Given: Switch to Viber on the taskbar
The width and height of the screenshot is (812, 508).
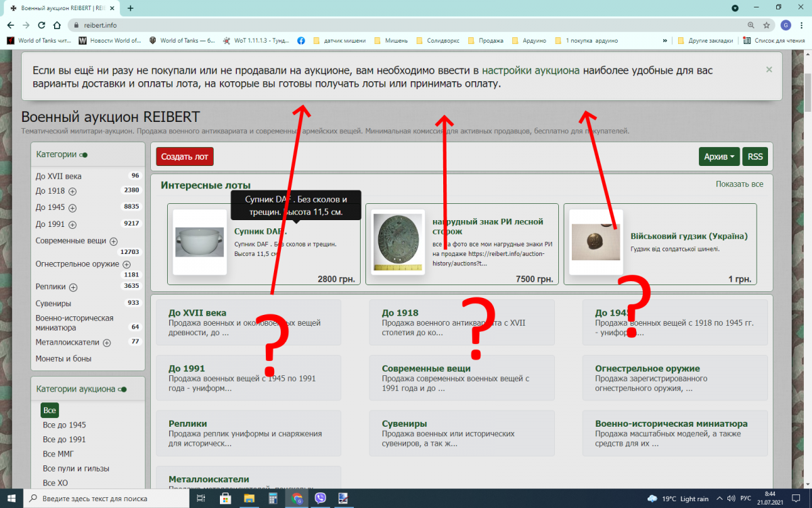Looking at the screenshot, I should [320, 498].
